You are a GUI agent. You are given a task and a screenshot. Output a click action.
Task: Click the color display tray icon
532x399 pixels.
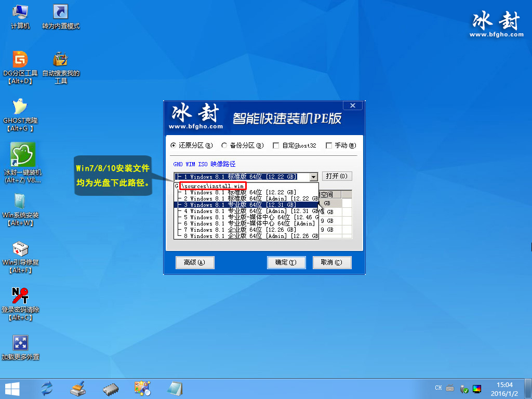(x=477, y=389)
